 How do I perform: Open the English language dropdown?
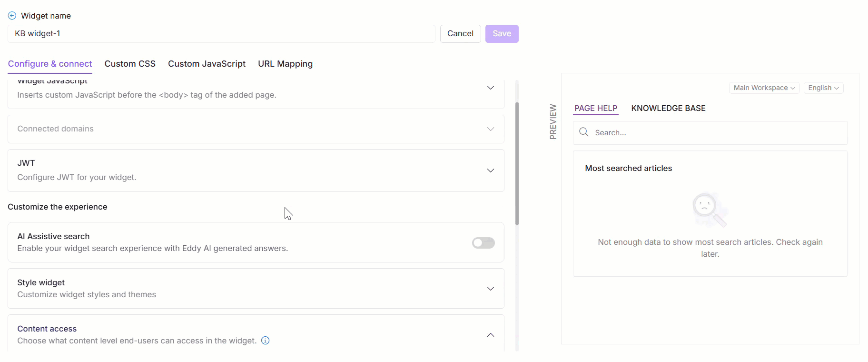[x=823, y=88]
